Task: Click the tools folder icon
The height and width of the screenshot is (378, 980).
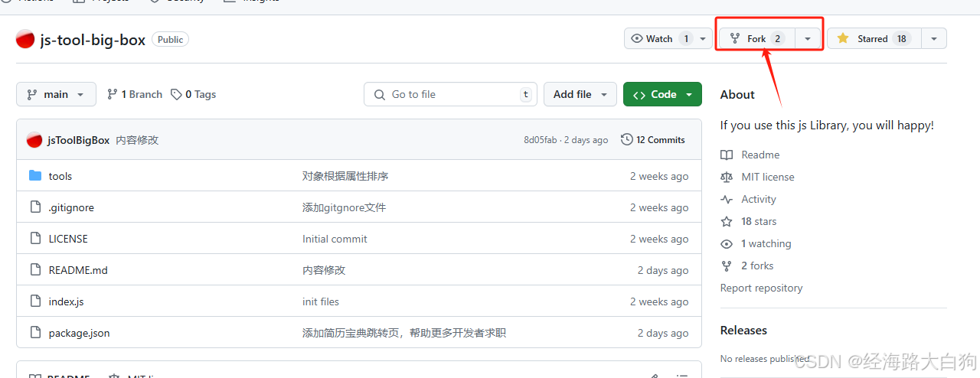Action: pos(35,176)
